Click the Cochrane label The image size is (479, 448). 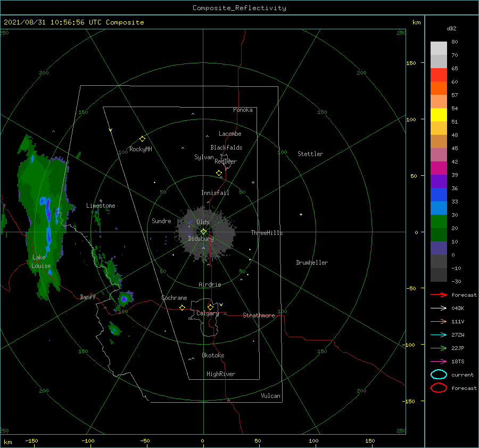(x=174, y=298)
